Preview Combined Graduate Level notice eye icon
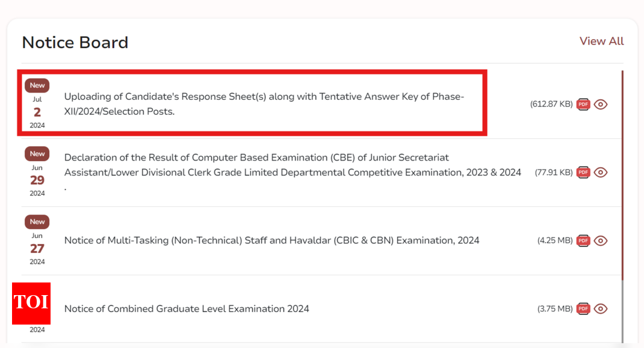The height and width of the screenshot is (348, 644). (601, 309)
